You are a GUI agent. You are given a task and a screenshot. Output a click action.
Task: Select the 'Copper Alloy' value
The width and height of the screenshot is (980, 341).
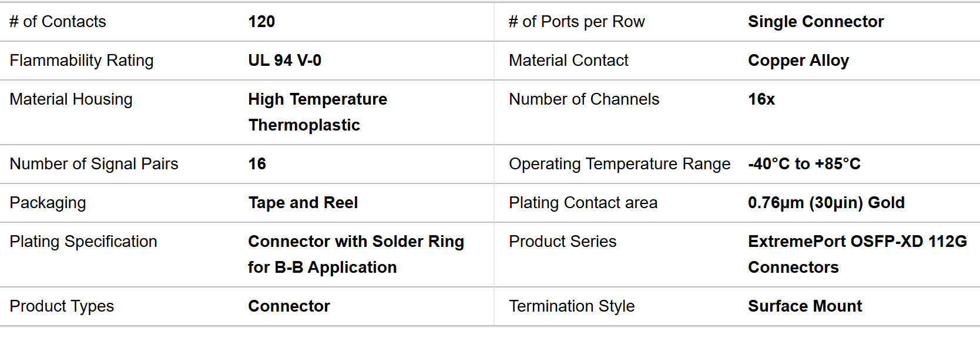pyautogui.click(x=798, y=61)
